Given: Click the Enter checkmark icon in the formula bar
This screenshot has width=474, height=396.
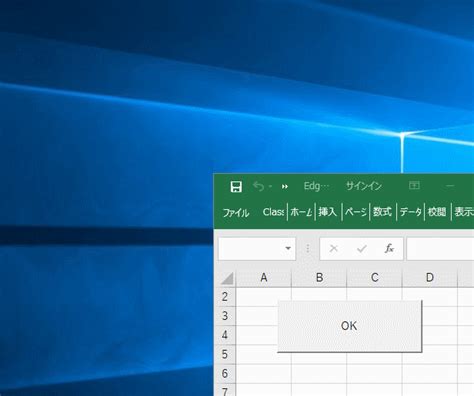Looking at the screenshot, I should click(362, 248).
